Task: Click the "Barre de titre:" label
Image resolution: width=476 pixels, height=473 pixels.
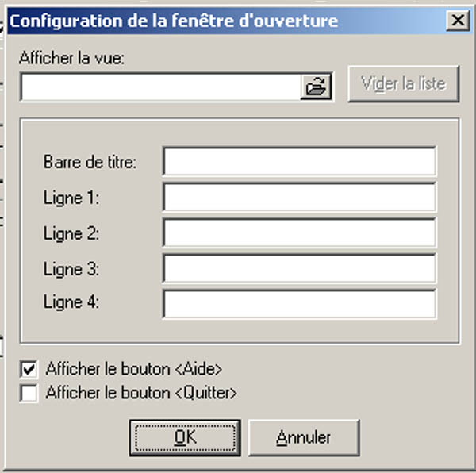Action: (90, 162)
